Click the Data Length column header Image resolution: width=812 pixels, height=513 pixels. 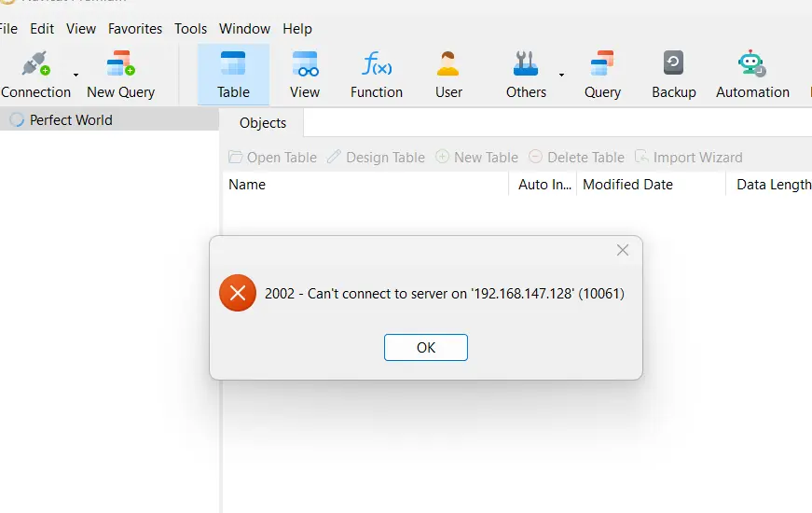pyautogui.click(x=769, y=185)
